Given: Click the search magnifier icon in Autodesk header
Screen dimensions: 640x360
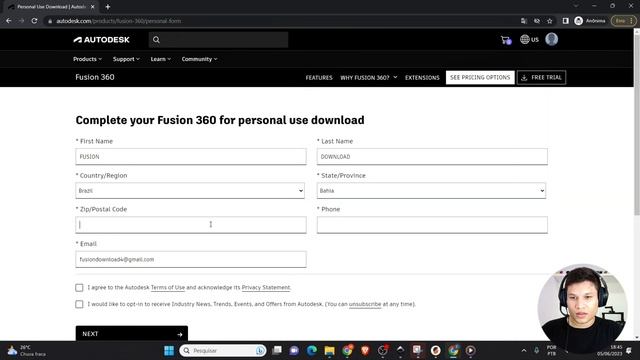Looking at the screenshot, I should (x=156, y=40).
